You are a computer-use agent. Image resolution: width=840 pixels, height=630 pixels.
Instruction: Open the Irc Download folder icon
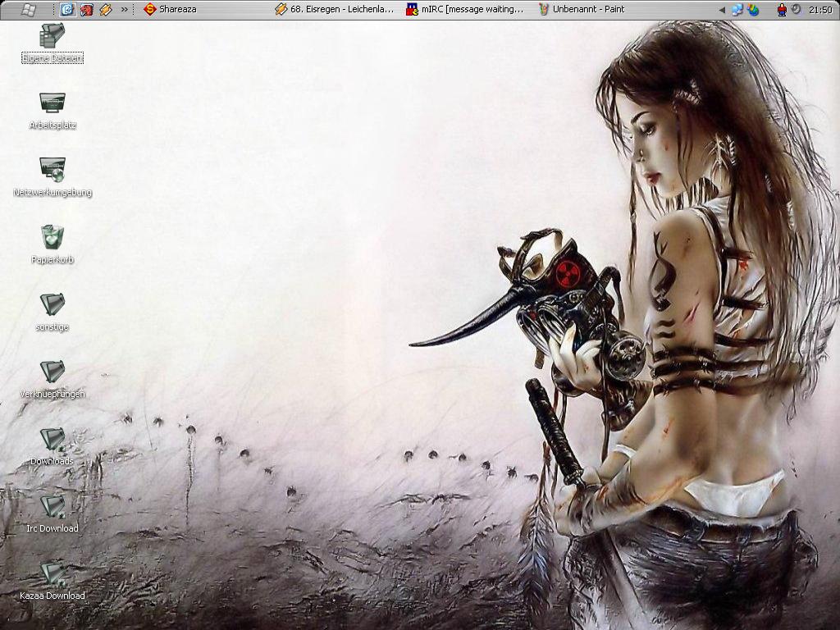[x=52, y=507]
